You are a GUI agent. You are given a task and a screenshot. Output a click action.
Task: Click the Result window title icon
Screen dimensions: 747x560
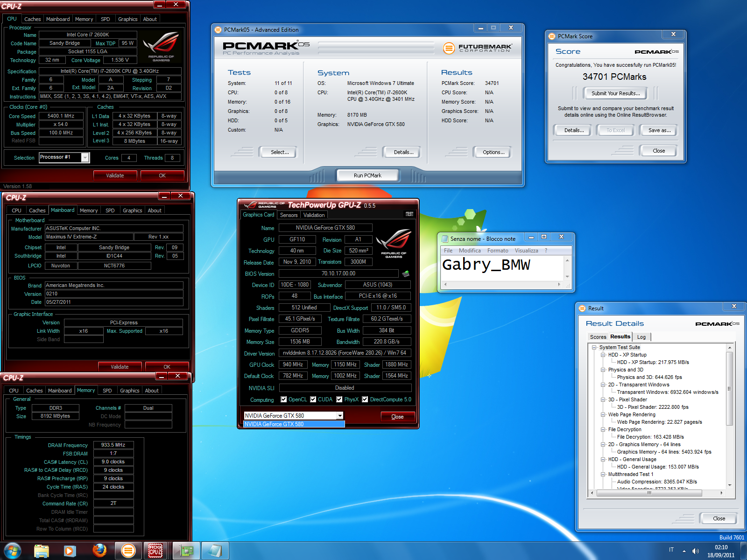point(582,308)
